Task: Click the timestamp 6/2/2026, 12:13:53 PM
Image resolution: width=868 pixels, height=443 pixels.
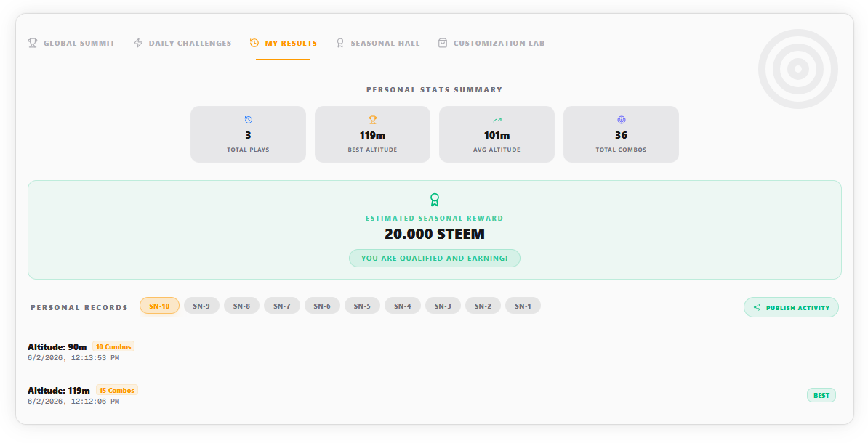Action: pyautogui.click(x=73, y=358)
